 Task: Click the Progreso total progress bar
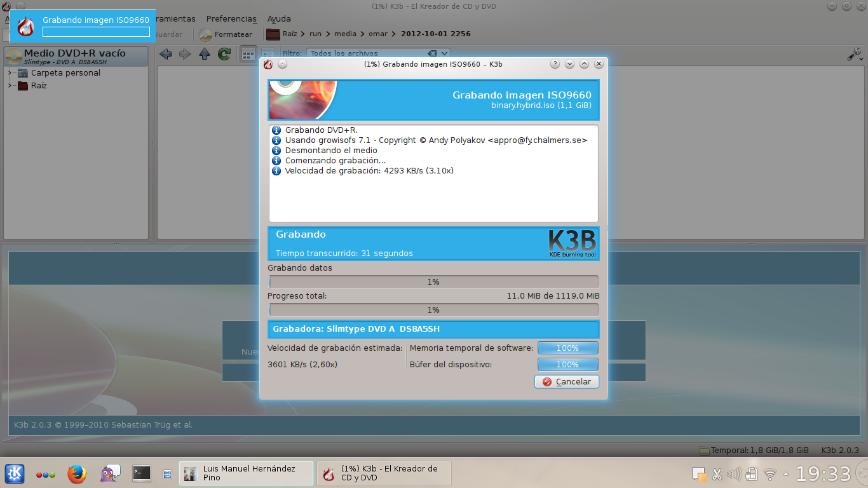coord(433,309)
